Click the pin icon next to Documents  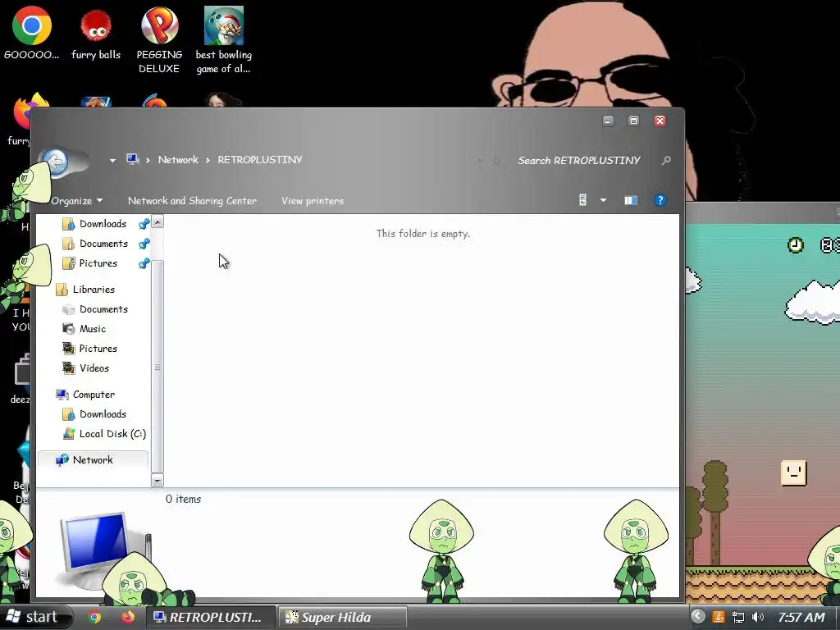coord(144,244)
